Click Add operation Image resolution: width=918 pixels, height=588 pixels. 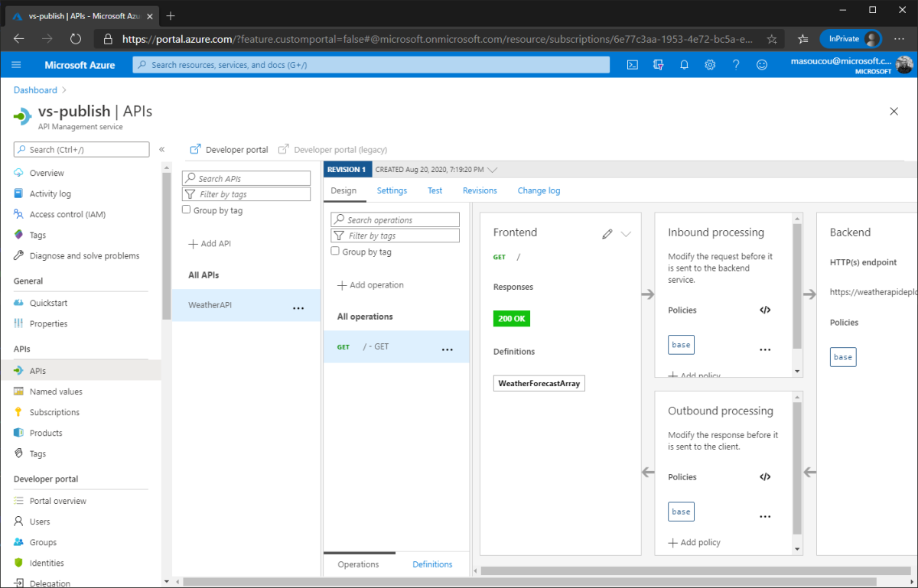pos(370,284)
